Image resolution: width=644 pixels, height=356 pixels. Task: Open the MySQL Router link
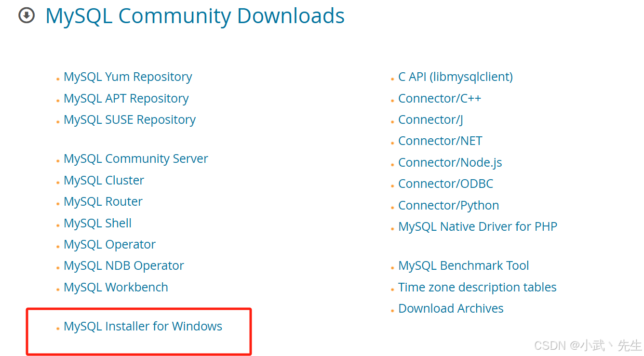(x=103, y=201)
